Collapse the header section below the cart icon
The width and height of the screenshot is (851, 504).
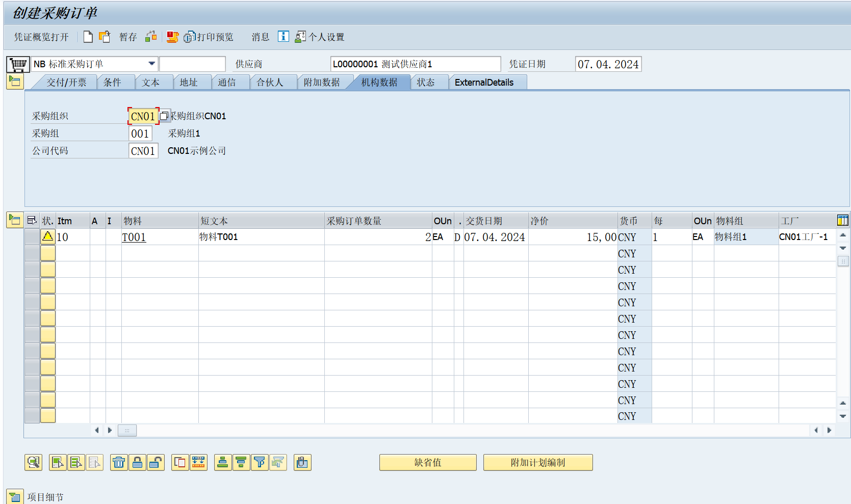pos(15,82)
